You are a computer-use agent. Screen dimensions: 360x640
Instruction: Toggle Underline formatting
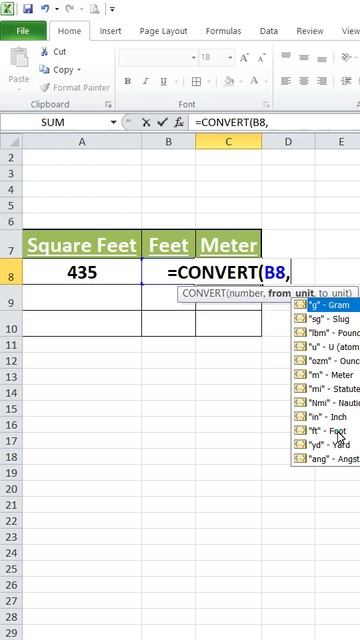[x=163, y=82]
